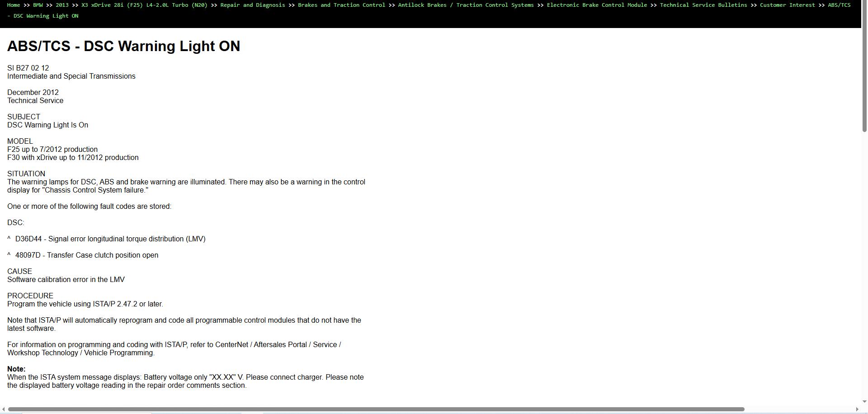This screenshot has width=868, height=414.
Task: Navigate to Repair and Diagnosis breadcrumb
Action: point(253,5)
